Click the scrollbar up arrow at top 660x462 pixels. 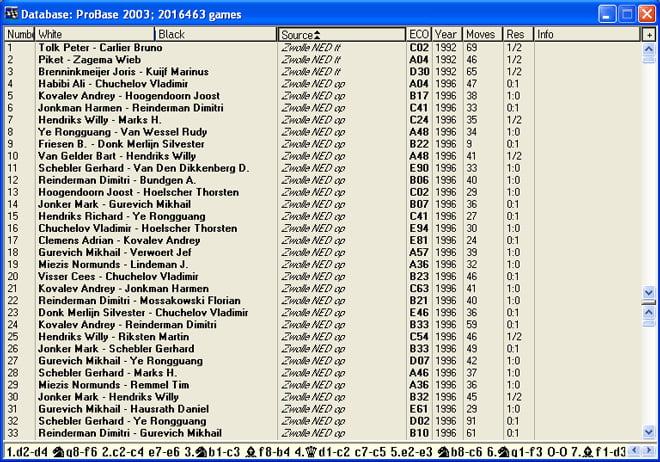[x=649, y=49]
